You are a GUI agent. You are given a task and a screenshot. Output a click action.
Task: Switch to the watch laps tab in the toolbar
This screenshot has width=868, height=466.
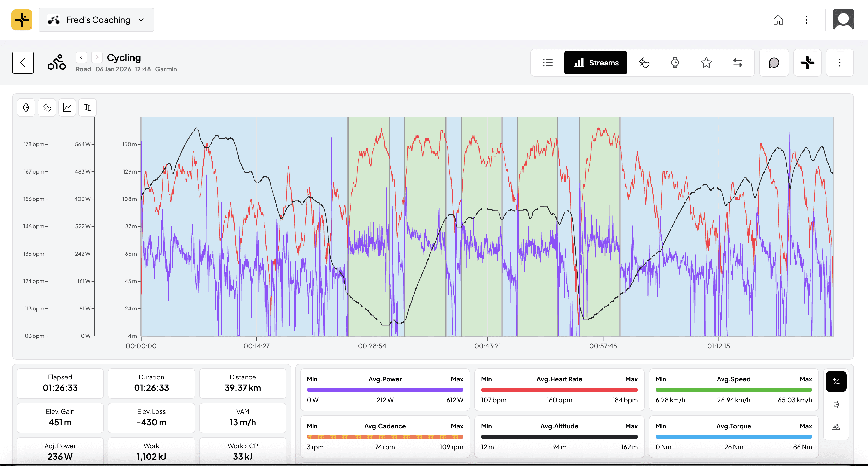[x=675, y=63]
